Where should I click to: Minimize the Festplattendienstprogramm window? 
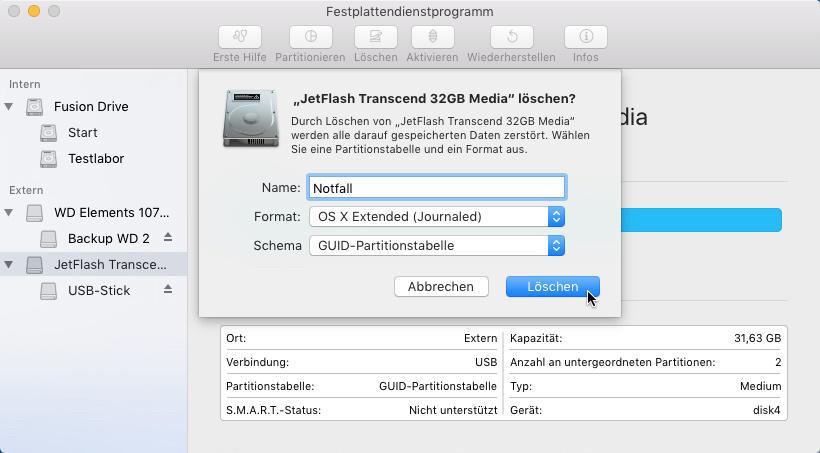point(34,11)
